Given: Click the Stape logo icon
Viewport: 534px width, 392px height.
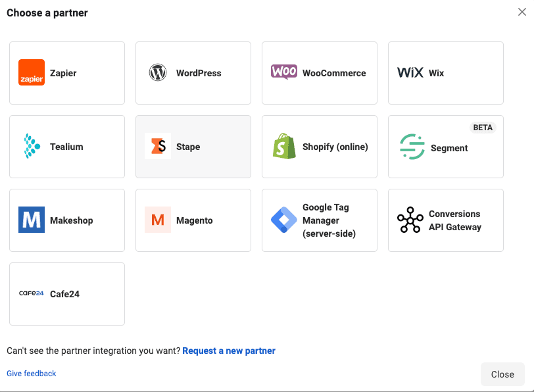Looking at the screenshot, I should (157, 146).
